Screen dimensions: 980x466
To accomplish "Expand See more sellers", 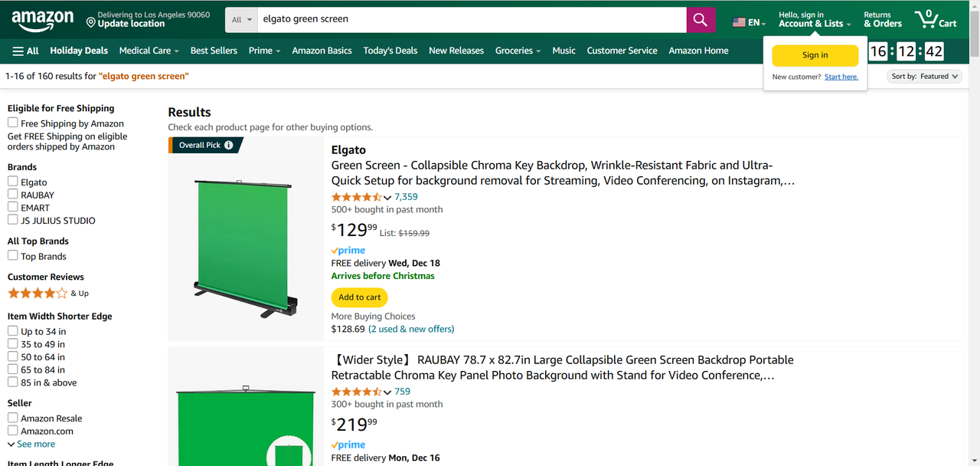I will (x=31, y=444).
